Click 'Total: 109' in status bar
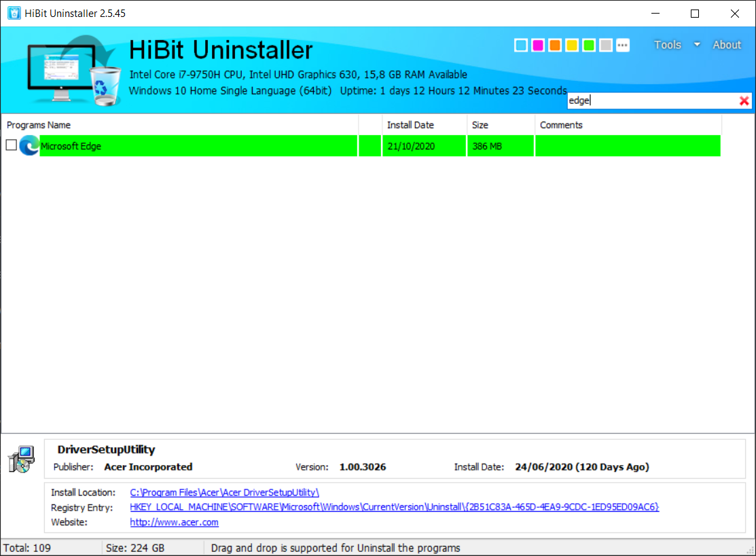Viewport: 756px width, 556px height. 27,549
